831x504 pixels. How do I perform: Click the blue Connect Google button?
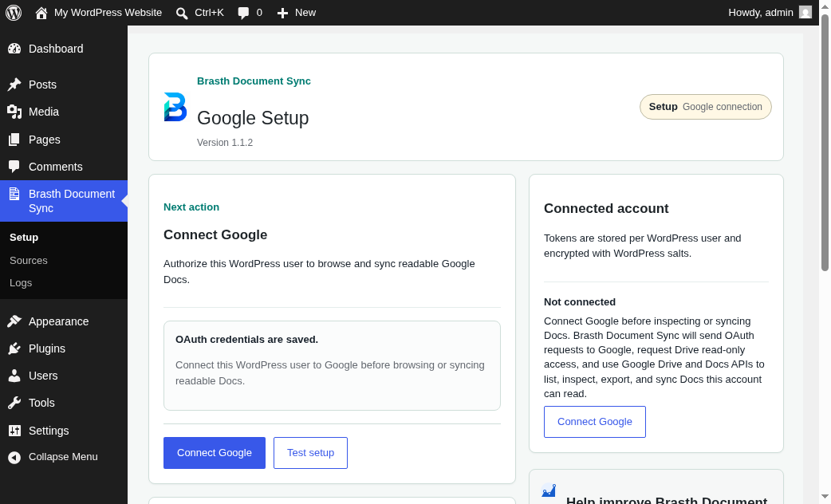pos(214,453)
